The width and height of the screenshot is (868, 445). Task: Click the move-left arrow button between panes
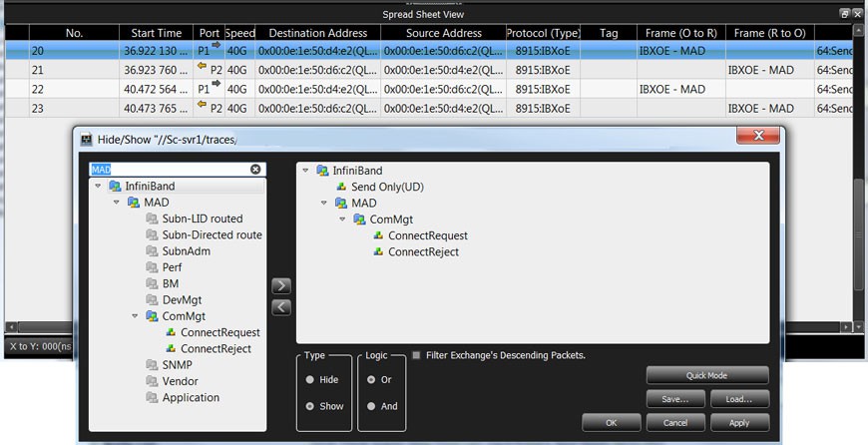point(281,307)
